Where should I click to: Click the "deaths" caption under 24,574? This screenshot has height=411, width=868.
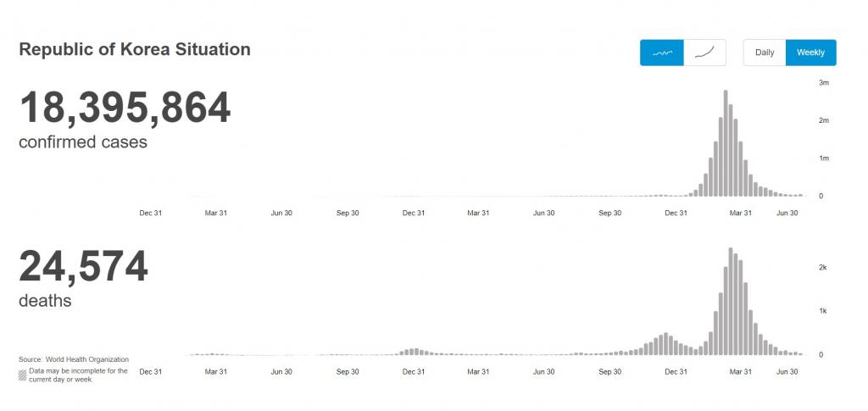[x=45, y=301]
